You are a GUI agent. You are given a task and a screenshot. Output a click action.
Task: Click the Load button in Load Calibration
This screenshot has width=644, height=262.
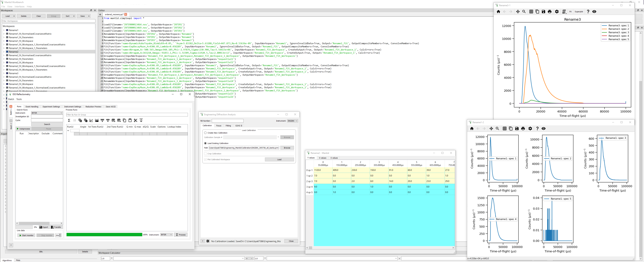[279, 159]
